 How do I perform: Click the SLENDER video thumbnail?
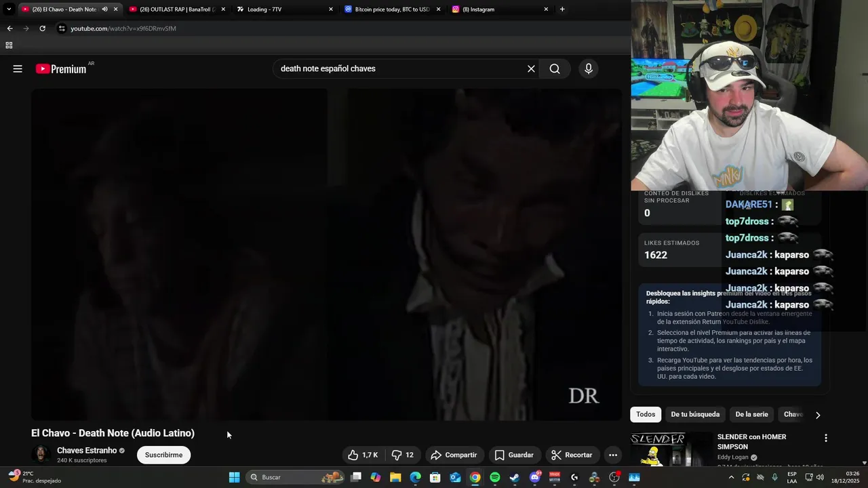[x=671, y=449]
